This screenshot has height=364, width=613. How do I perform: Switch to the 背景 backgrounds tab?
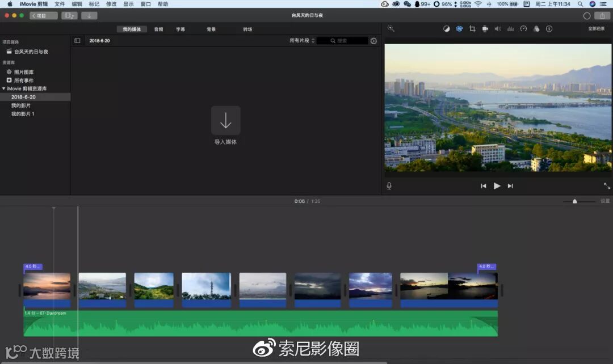point(211,29)
